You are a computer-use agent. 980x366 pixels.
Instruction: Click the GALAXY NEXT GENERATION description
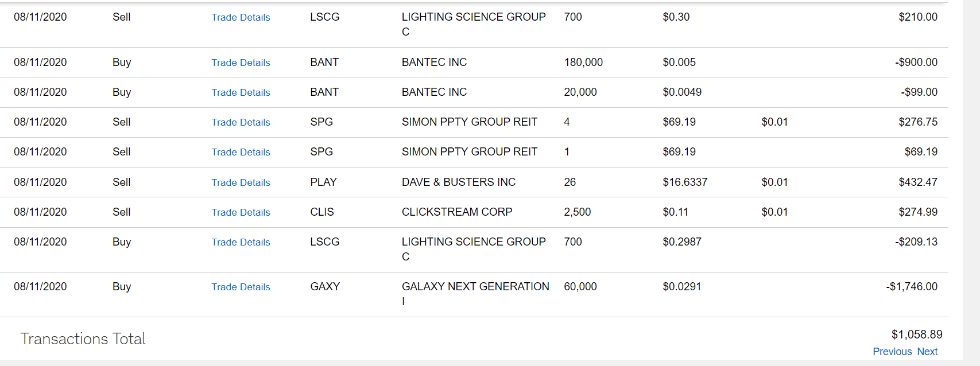point(475,287)
